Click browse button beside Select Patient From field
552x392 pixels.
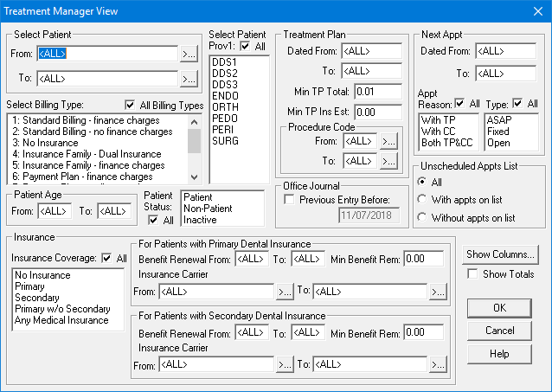[189, 54]
